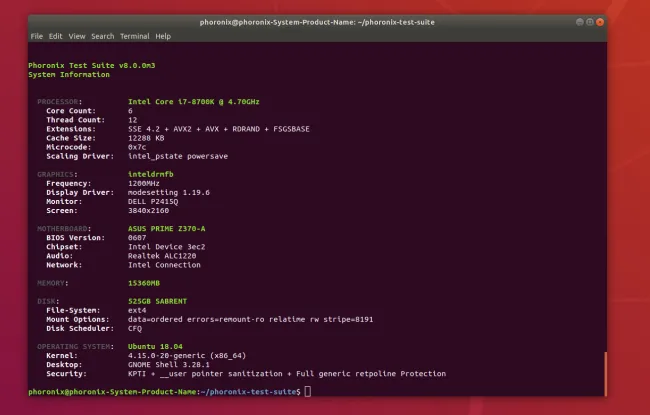Click microcode value '0x7c'
This screenshot has height=415, width=650.
tap(137, 147)
